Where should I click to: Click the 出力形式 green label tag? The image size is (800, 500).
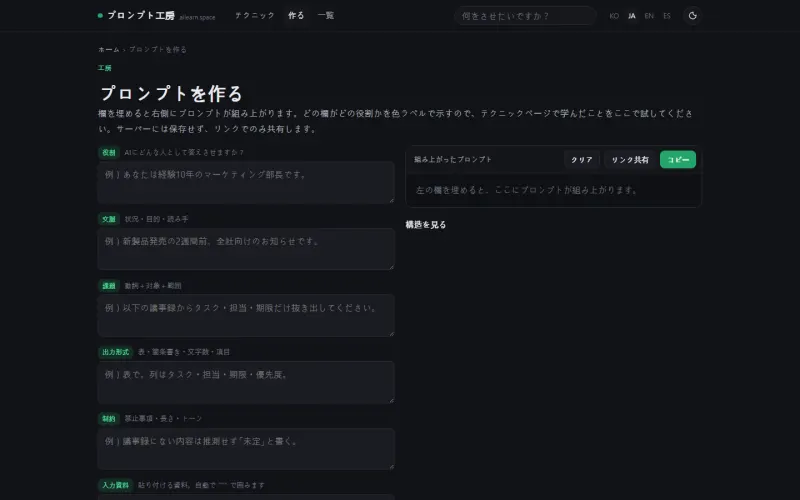(x=115, y=352)
